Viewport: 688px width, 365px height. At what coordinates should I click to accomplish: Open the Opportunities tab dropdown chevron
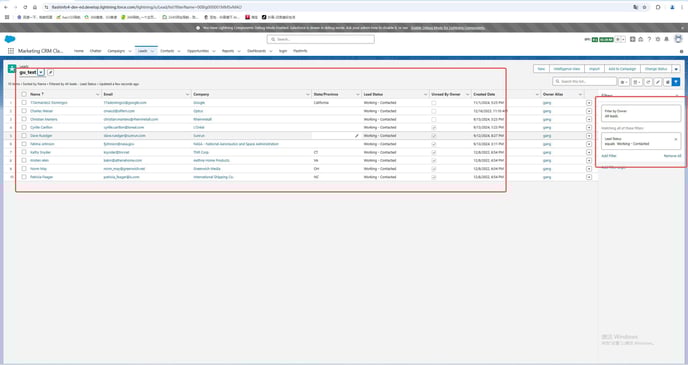214,51
